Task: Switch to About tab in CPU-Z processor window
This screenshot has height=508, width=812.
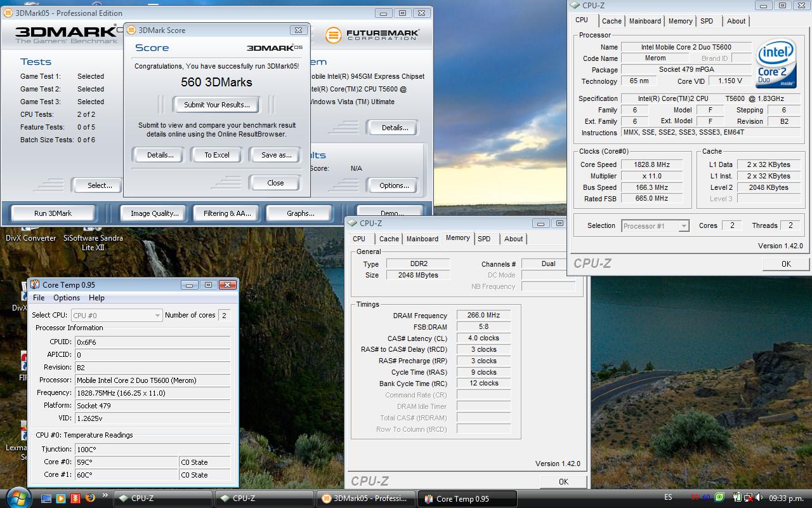Action: pos(736,21)
